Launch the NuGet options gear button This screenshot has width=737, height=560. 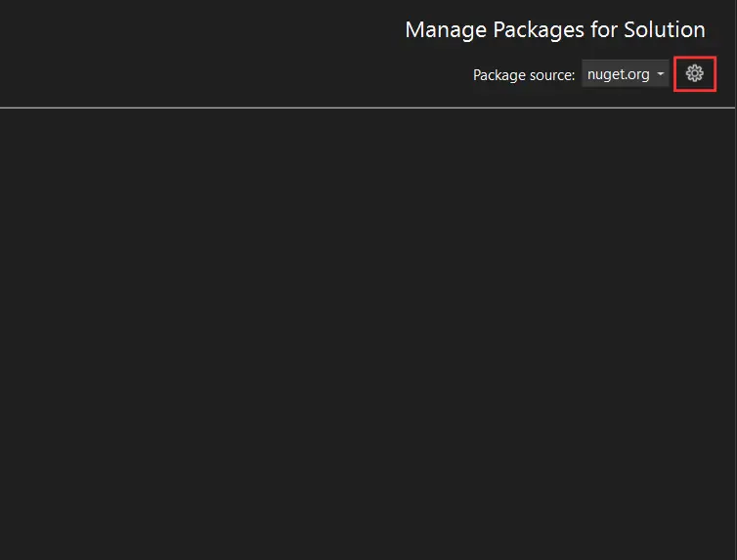[695, 74]
